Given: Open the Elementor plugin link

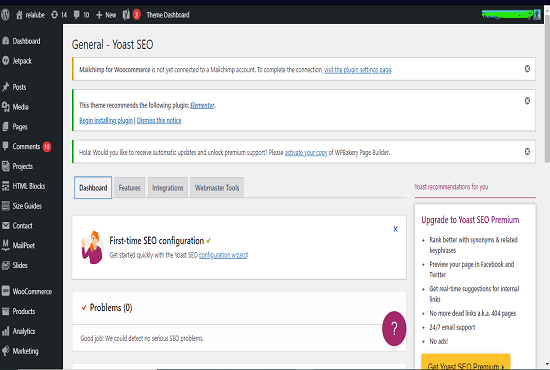Looking at the screenshot, I should 202,105.
